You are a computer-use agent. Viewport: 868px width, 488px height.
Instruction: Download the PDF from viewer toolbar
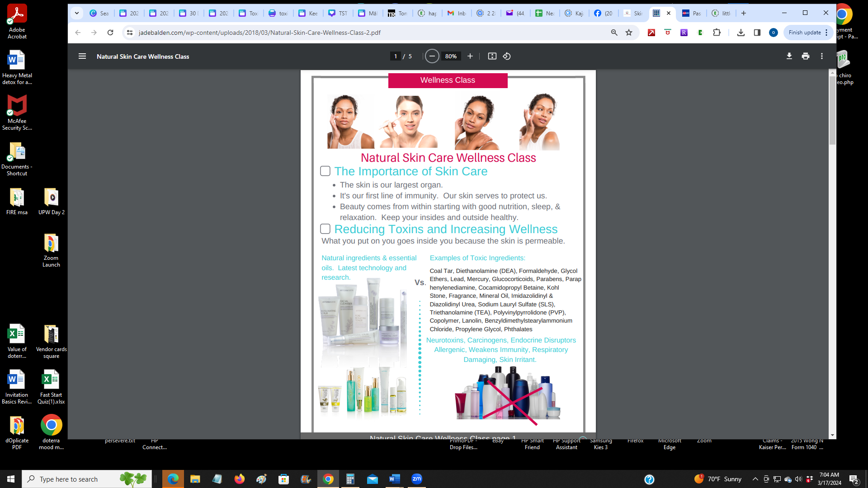pyautogui.click(x=789, y=56)
